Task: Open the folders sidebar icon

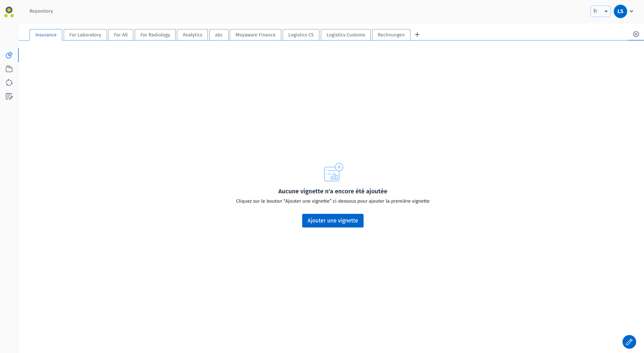Action: click(x=9, y=69)
